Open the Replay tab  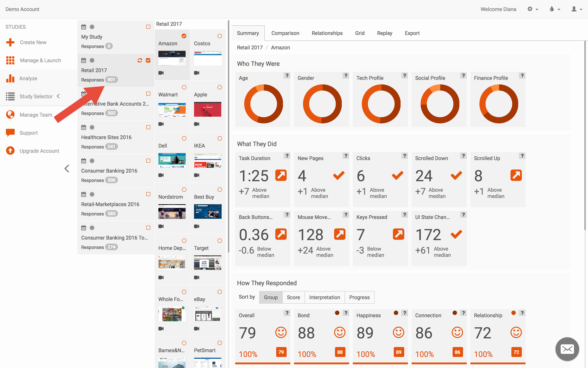(384, 33)
